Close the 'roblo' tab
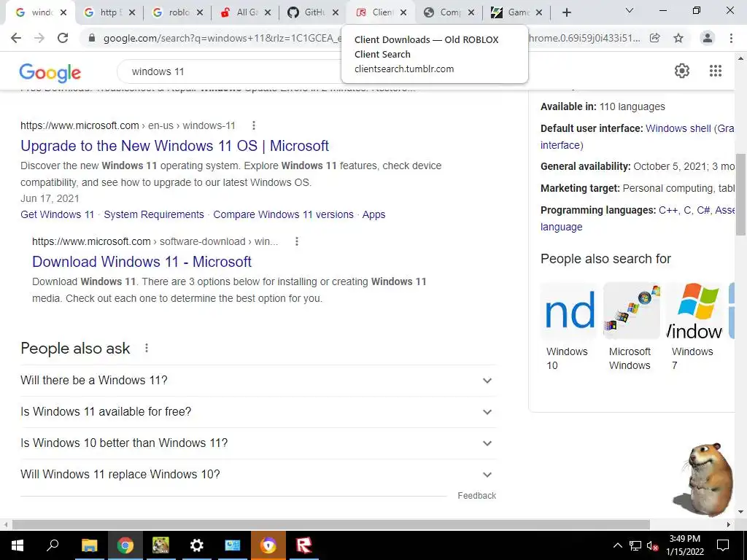This screenshot has width=747, height=560. (x=200, y=12)
